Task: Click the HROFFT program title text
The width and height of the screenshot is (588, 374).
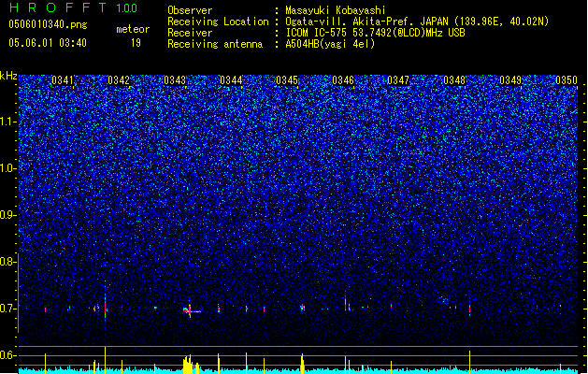Action: click(x=57, y=7)
